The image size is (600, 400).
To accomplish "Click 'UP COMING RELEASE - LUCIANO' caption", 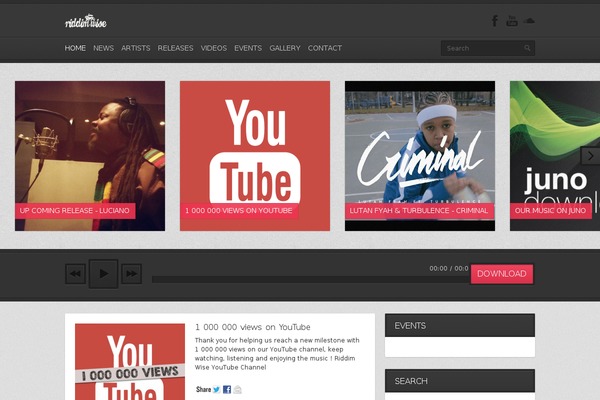I will [75, 211].
